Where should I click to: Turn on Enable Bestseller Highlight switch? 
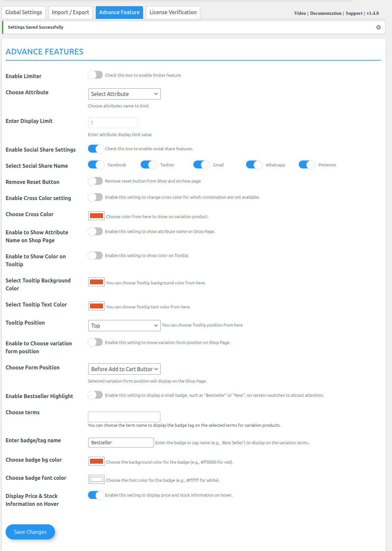click(96, 395)
